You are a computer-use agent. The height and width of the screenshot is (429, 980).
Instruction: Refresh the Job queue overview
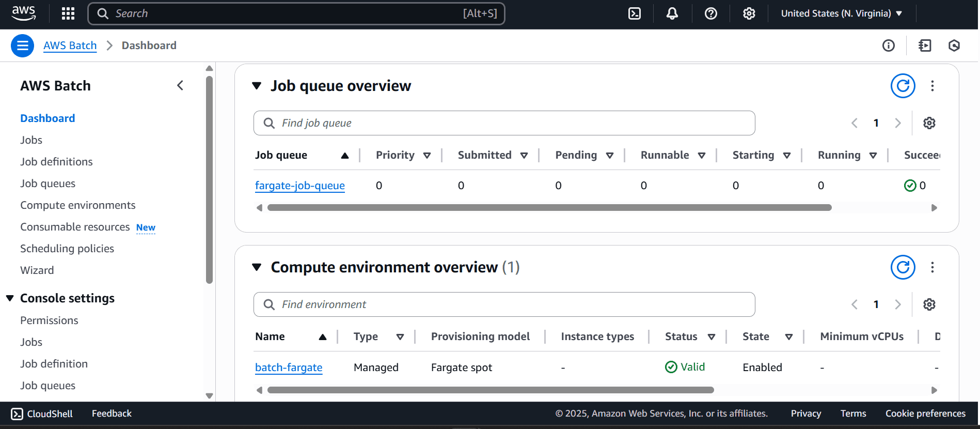903,86
